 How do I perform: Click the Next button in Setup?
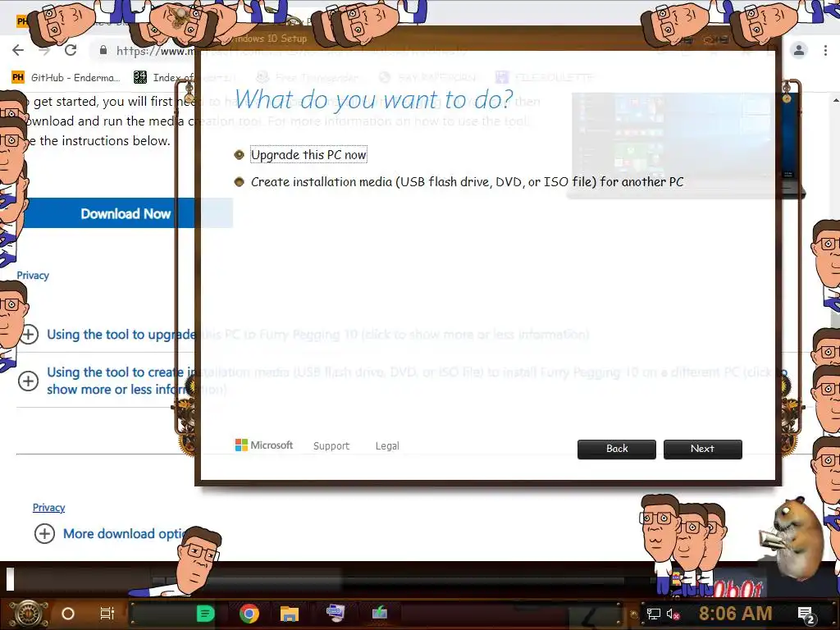tap(702, 449)
